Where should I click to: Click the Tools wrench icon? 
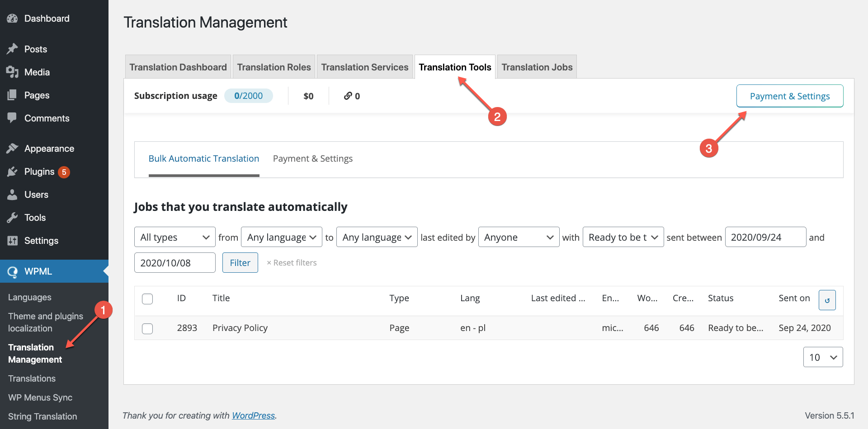click(x=12, y=217)
